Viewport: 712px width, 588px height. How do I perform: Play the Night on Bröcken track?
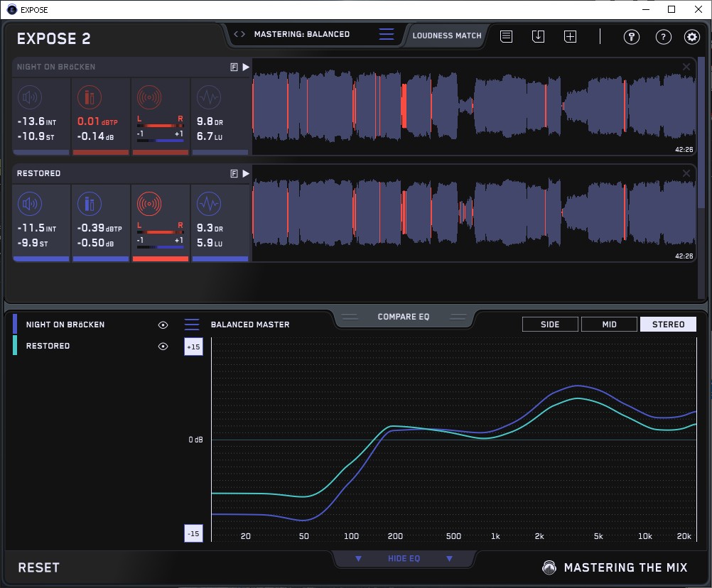tap(246, 67)
